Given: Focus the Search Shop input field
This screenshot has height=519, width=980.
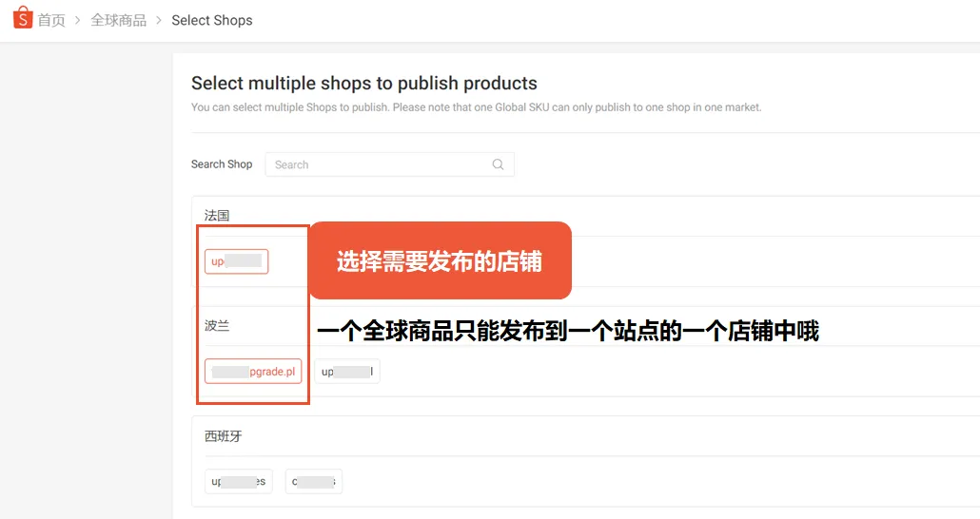Looking at the screenshot, I should click(x=389, y=164).
